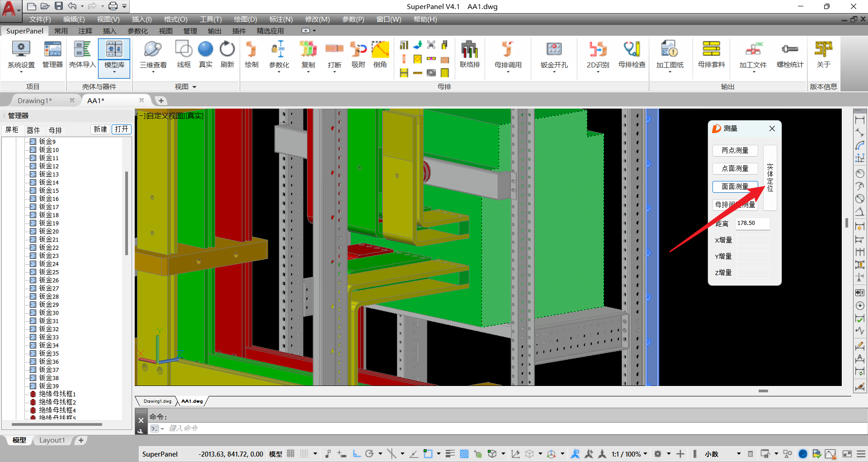Click the 母排检查 busbar check icon

pos(632,55)
